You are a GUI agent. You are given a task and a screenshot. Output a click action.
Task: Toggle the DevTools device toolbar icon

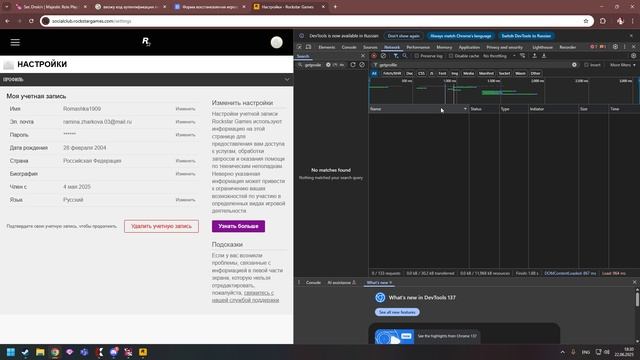click(308, 47)
